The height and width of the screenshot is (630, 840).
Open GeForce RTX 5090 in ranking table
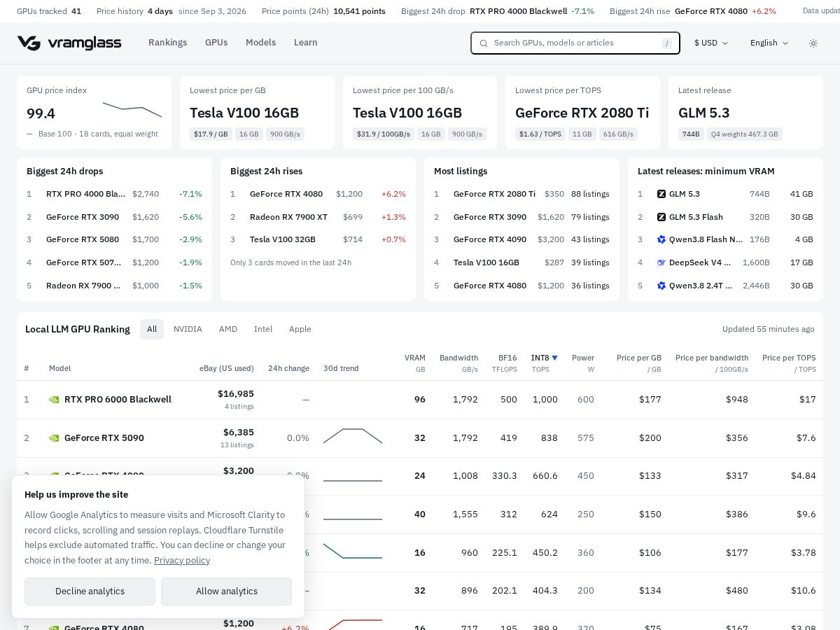point(104,438)
